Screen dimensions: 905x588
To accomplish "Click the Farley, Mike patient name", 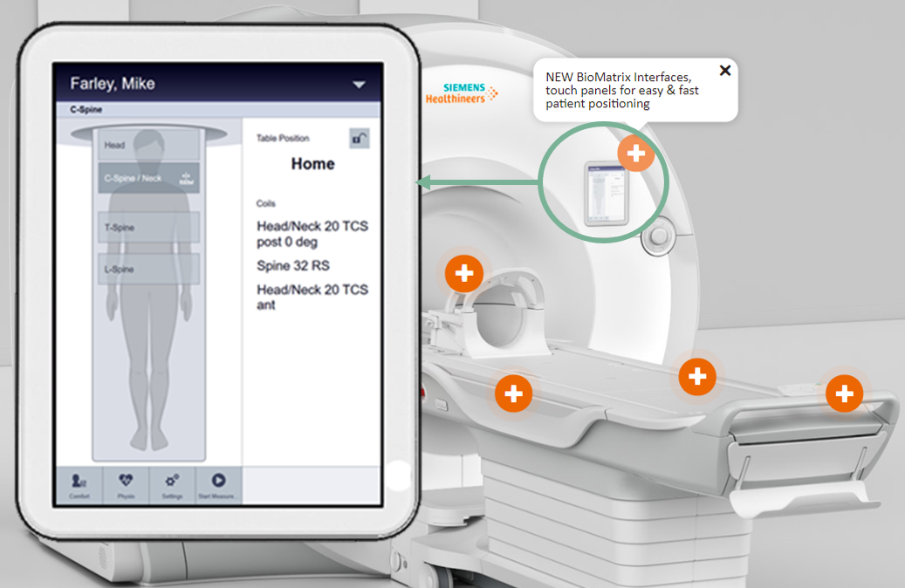I will [x=113, y=84].
